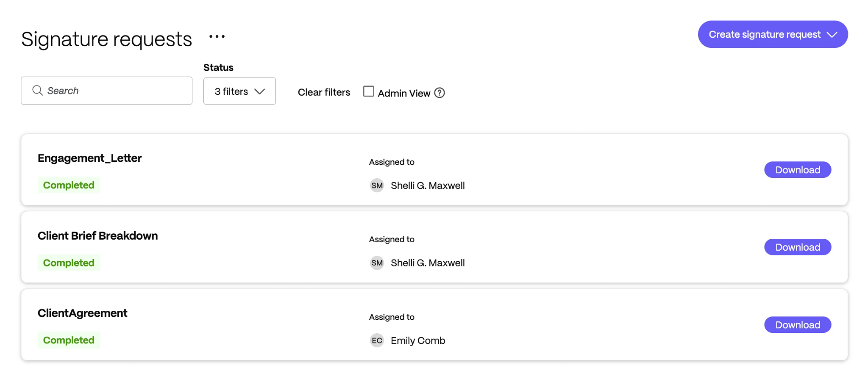Click the search magnifier icon
This screenshot has height=390, width=868.
pyautogui.click(x=37, y=91)
